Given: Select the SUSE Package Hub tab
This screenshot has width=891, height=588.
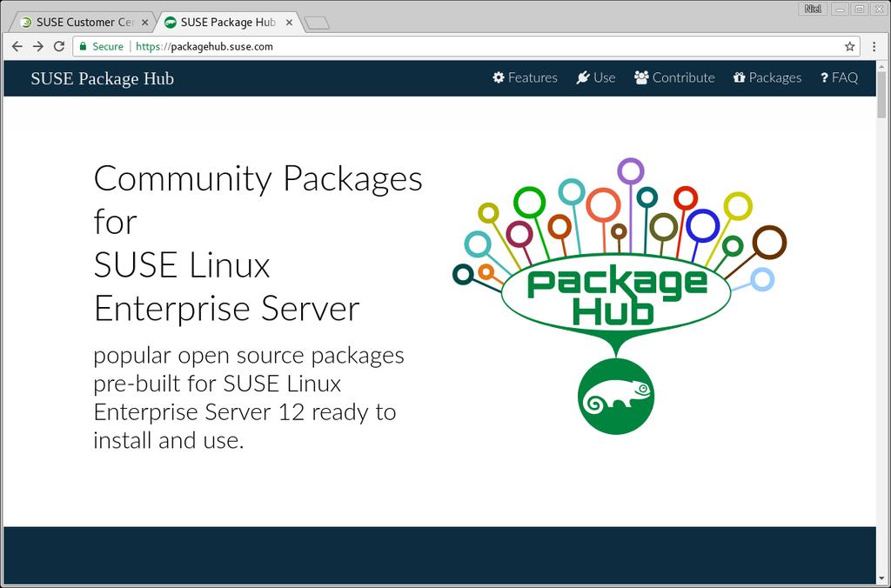Looking at the screenshot, I should tap(227, 23).
